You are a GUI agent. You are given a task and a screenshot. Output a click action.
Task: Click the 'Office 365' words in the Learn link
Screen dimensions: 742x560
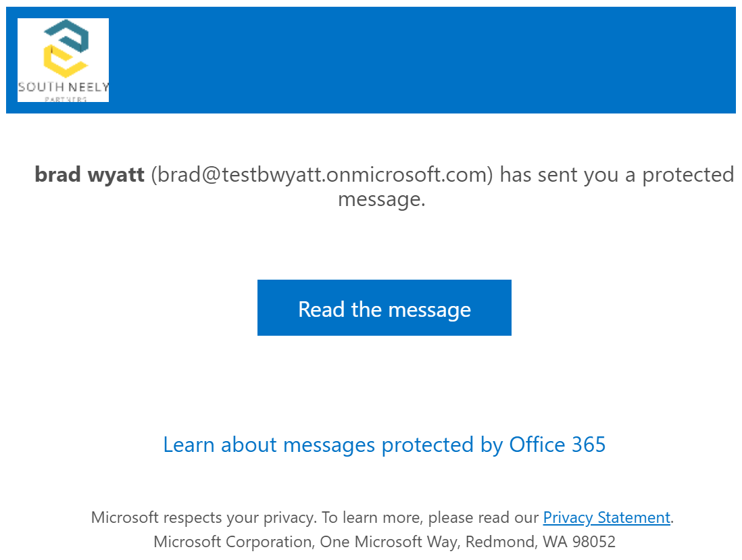point(557,444)
